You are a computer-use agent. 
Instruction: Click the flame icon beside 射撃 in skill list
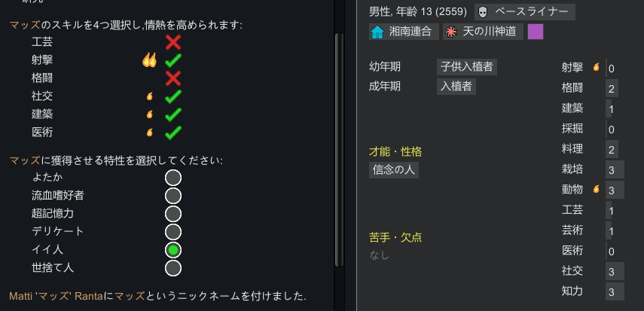[x=596, y=67]
